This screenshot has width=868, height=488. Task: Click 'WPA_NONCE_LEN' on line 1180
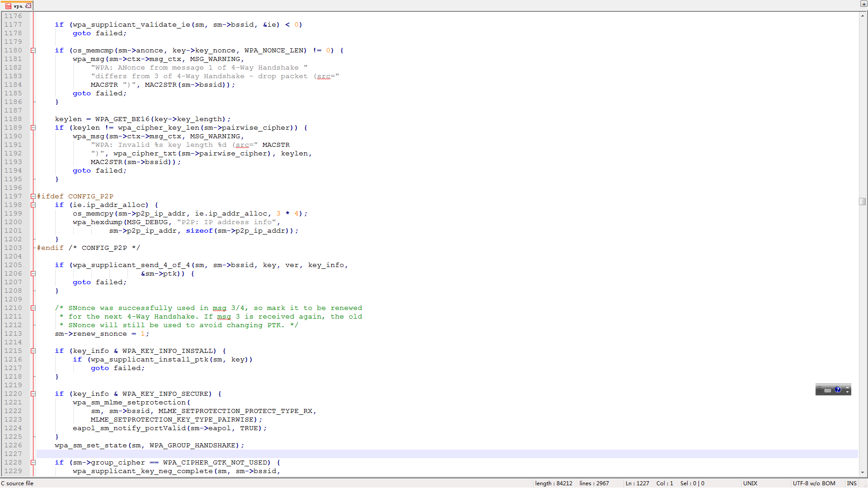coord(274,51)
